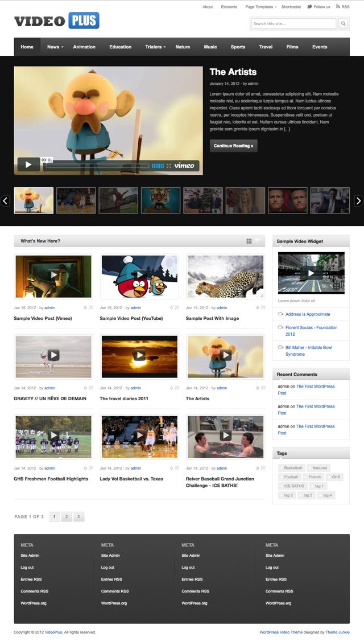This screenshot has height=641, width=364.
Task: Play the featured Artists video
Action: (x=28, y=165)
